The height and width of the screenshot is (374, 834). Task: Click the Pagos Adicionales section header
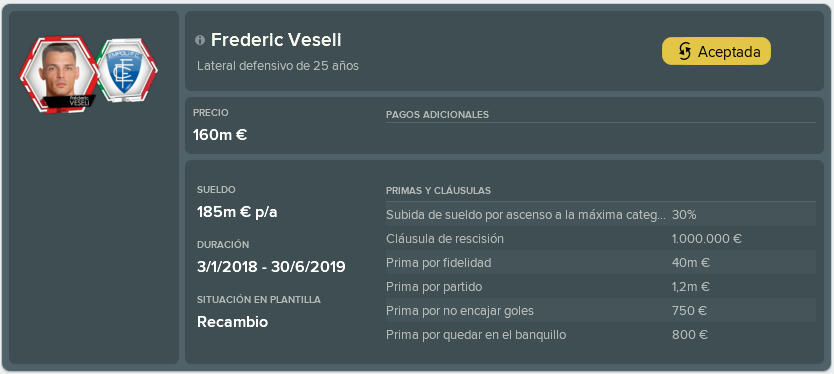coord(437,115)
